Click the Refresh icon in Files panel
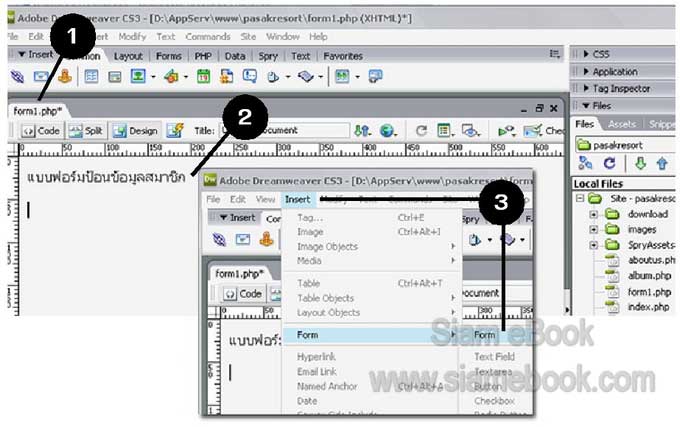Screen dimensions: 680x427 point(609,163)
